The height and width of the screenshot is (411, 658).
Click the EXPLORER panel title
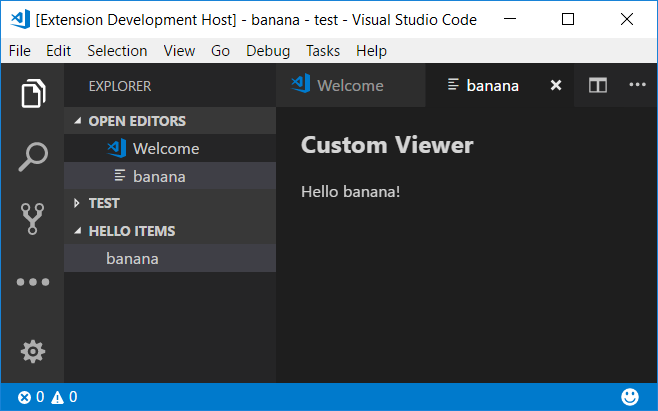point(120,86)
